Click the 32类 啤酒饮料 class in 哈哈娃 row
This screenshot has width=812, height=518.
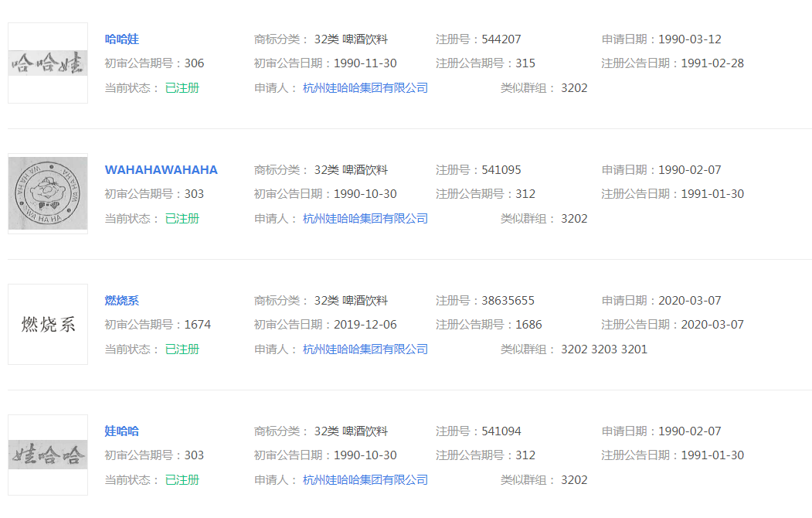[x=351, y=39]
